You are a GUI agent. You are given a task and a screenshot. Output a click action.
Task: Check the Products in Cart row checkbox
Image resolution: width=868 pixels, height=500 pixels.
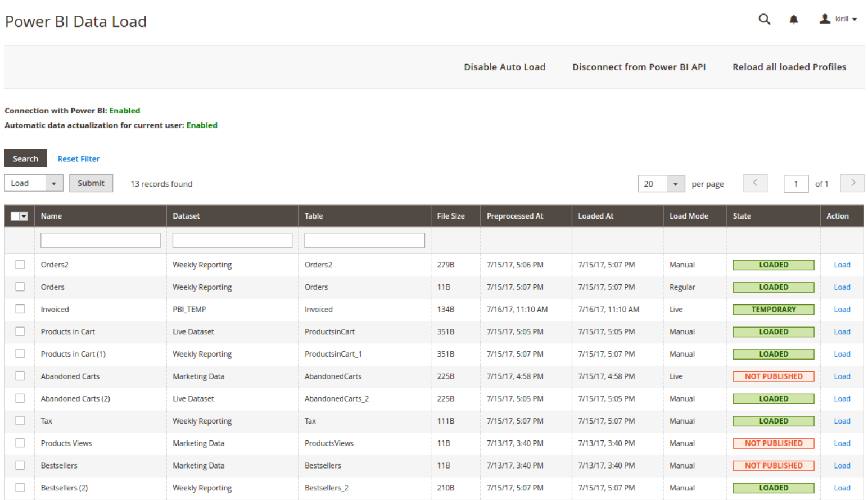(x=20, y=331)
